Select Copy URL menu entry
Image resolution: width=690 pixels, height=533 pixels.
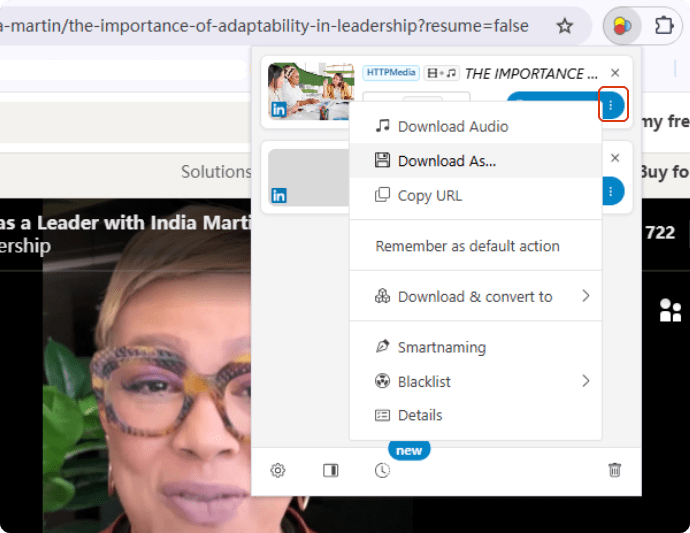click(x=429, y=195)
